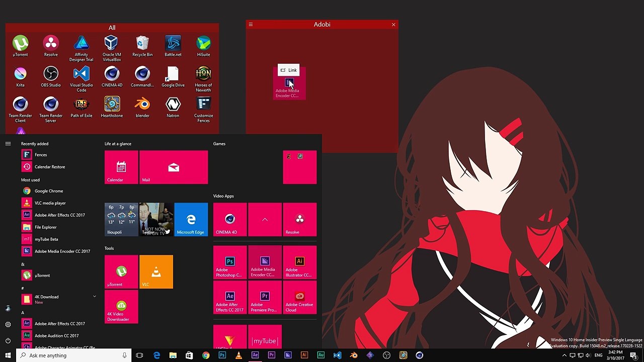Click the Windows Start button
The width and height of the screenshot is (644, 362).
pos(8,355)
